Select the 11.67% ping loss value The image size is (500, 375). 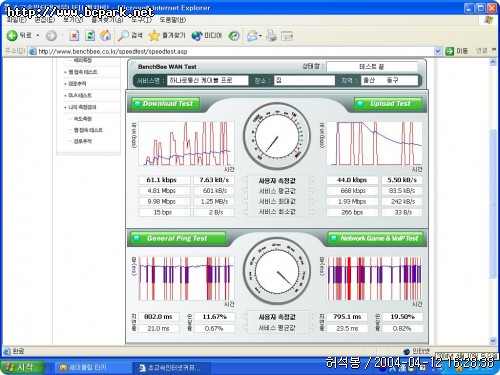(x=214, y=316)
